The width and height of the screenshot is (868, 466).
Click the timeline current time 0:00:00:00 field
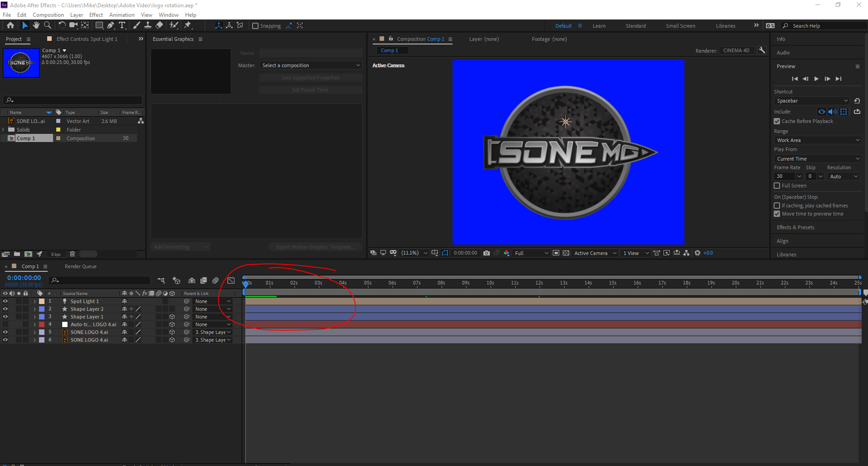24,278
